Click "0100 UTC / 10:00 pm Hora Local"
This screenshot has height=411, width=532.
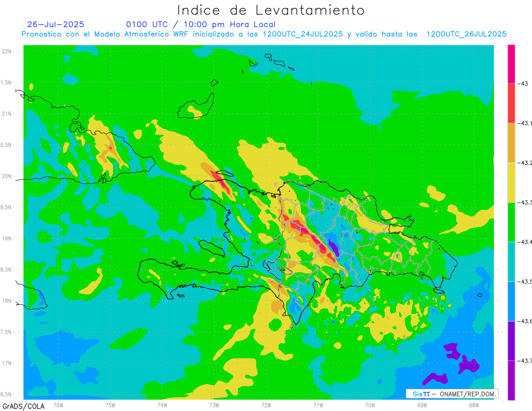pyautogui.click(x=200, y=24)
